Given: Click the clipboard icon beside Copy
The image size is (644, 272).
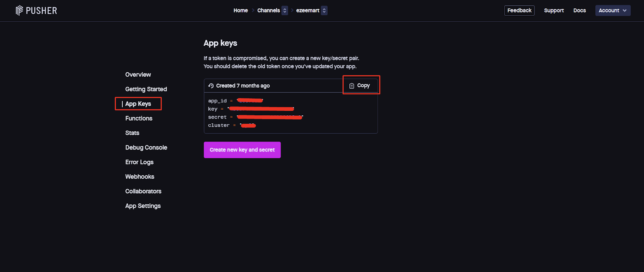Looking at the screenshot, I should click(x=352, y=86).
